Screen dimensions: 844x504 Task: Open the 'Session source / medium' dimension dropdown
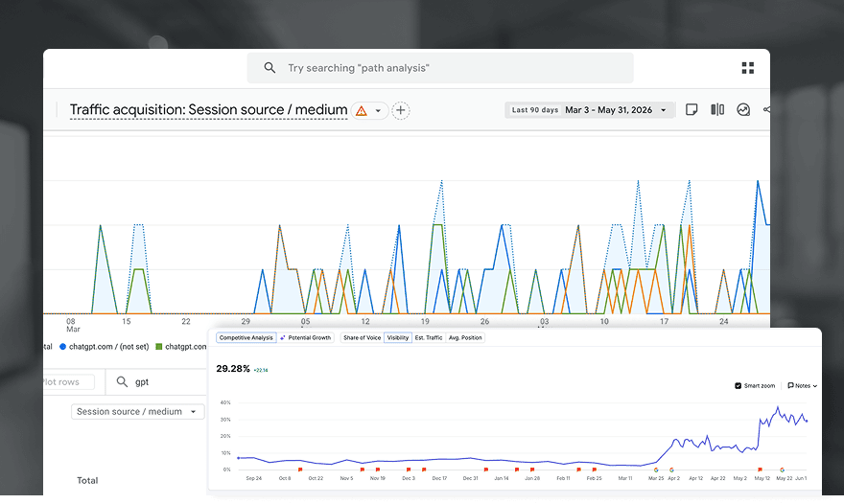point(138,411)
